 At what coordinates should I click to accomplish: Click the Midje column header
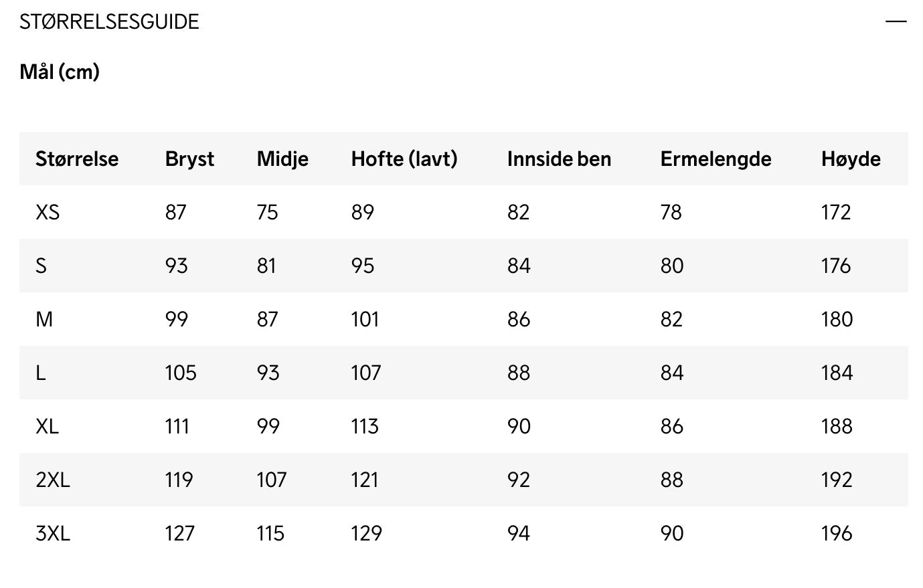(282, 159)
